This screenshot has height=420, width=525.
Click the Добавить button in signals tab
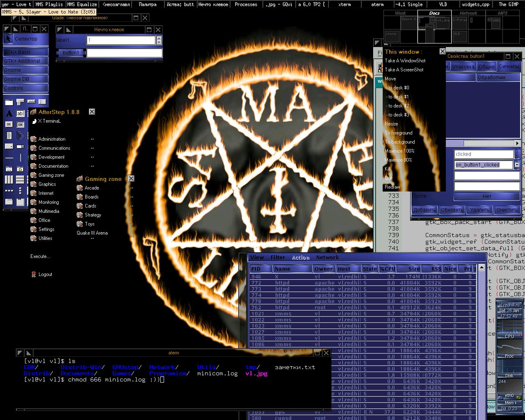tap(425, 210)
